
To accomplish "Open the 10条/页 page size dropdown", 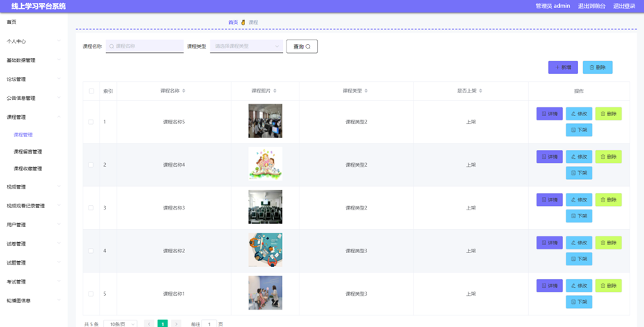I will pos(120,324).
